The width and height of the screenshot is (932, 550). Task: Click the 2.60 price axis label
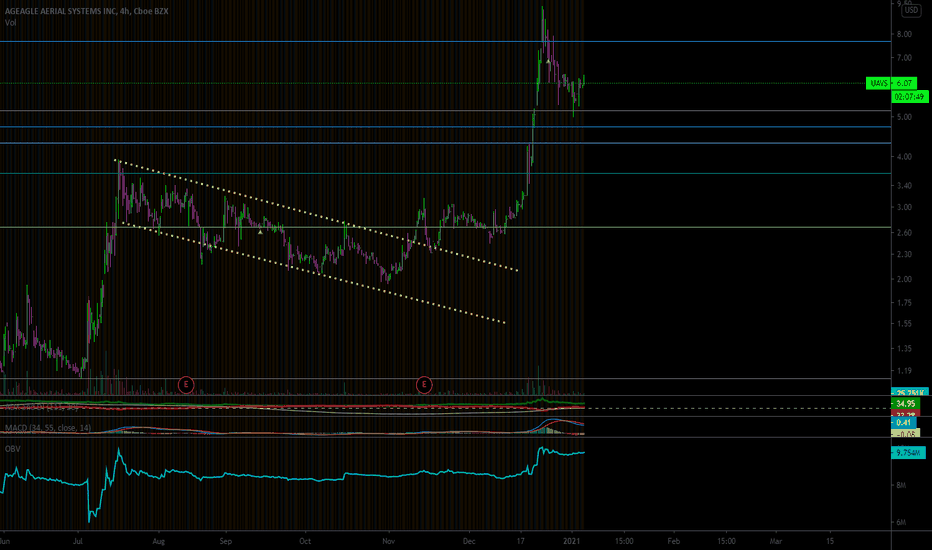[904, 232]
